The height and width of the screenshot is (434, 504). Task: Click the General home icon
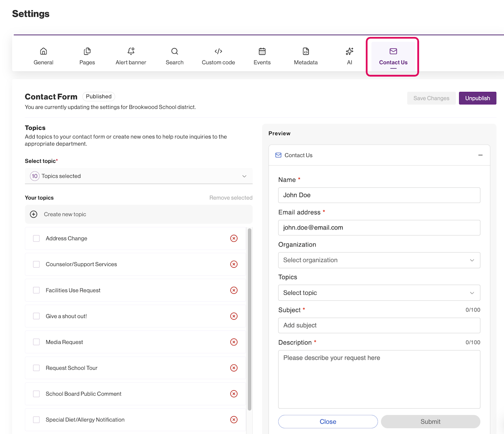click(43, 51)
